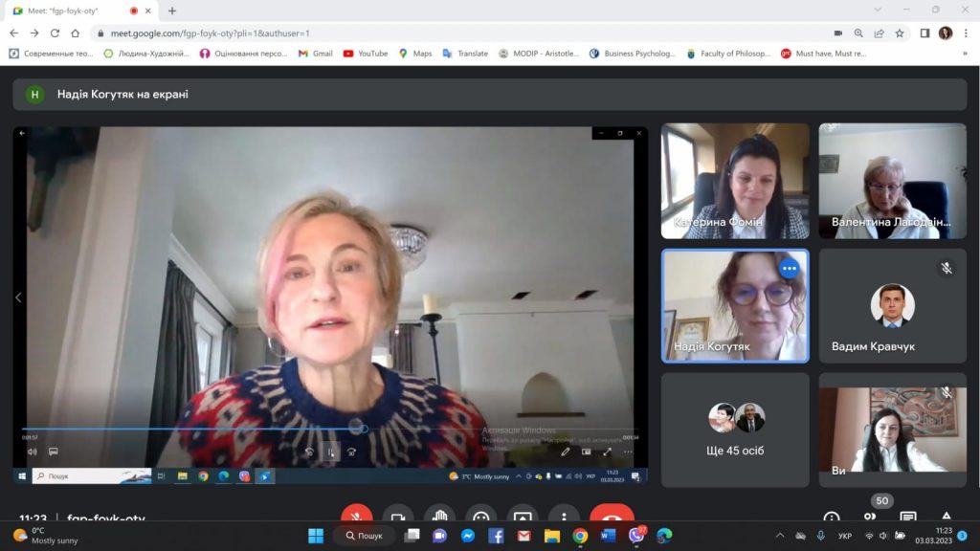
Task: Bookmark this page with the star icon
Action: (900, 33)
